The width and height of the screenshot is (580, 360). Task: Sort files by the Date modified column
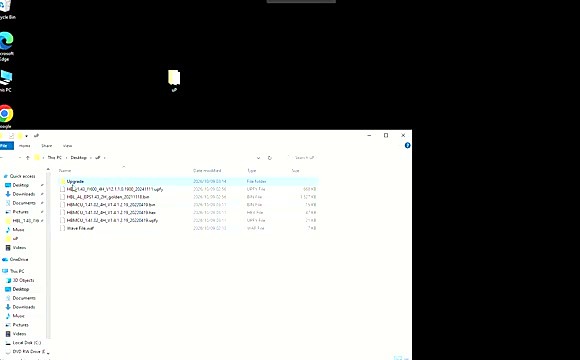[207, 171]
